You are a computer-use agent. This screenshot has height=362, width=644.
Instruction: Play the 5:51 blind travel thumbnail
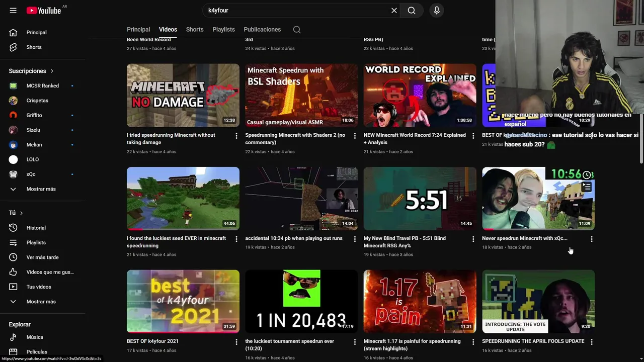pyautogui.click(x=420, y=199)
